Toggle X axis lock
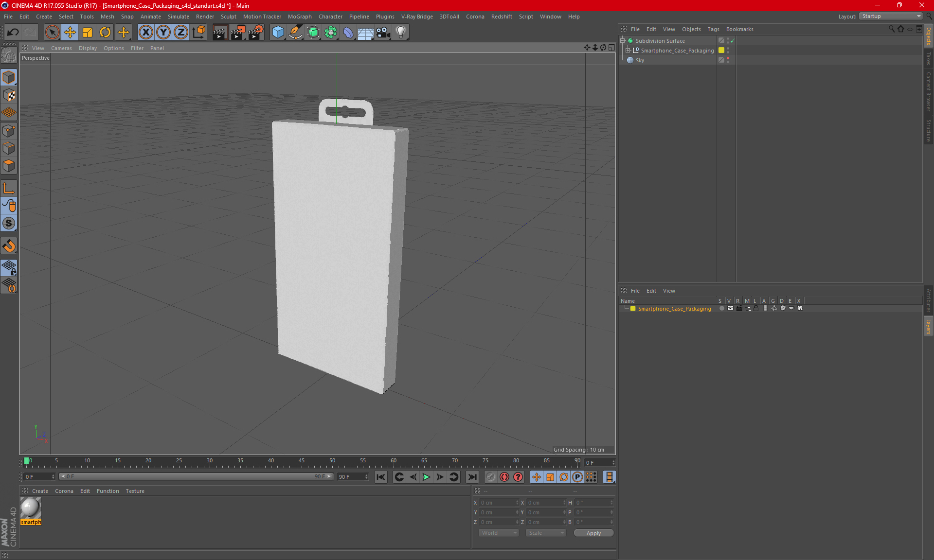Image resolution: width=934 pixels, height=560 pixels. tap(145, 33)
